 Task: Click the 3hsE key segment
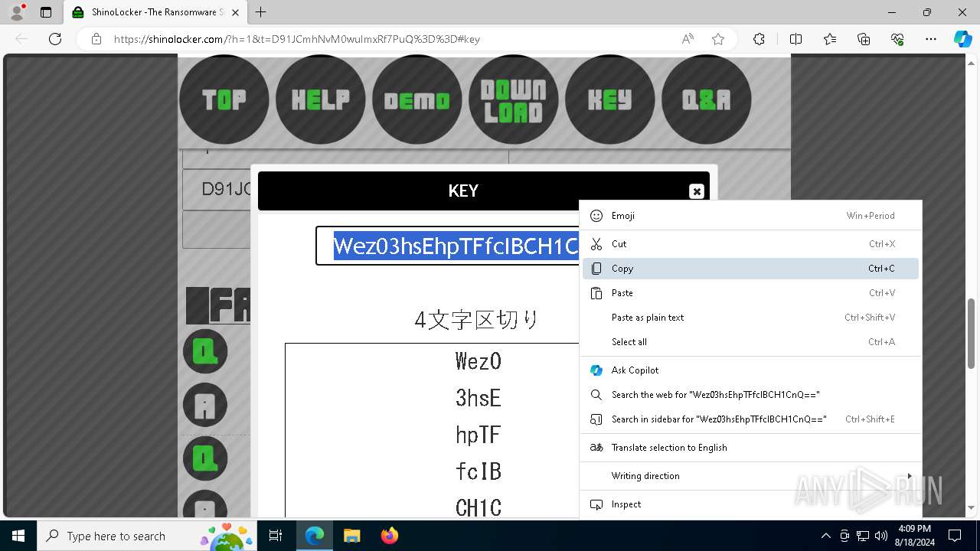click(479, 398)
